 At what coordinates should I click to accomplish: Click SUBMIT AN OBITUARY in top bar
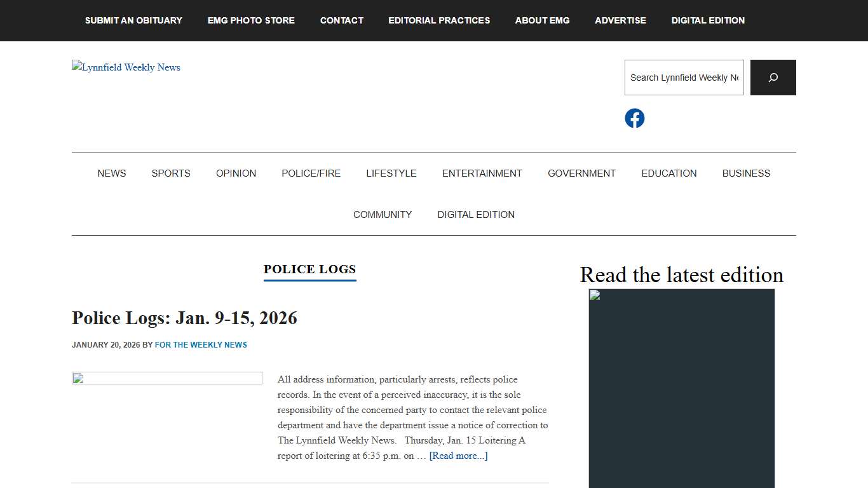[x=133, y=20]
